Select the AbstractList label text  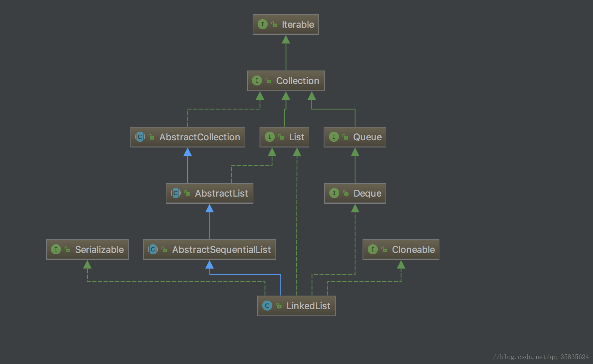click(x=221, y=193)
